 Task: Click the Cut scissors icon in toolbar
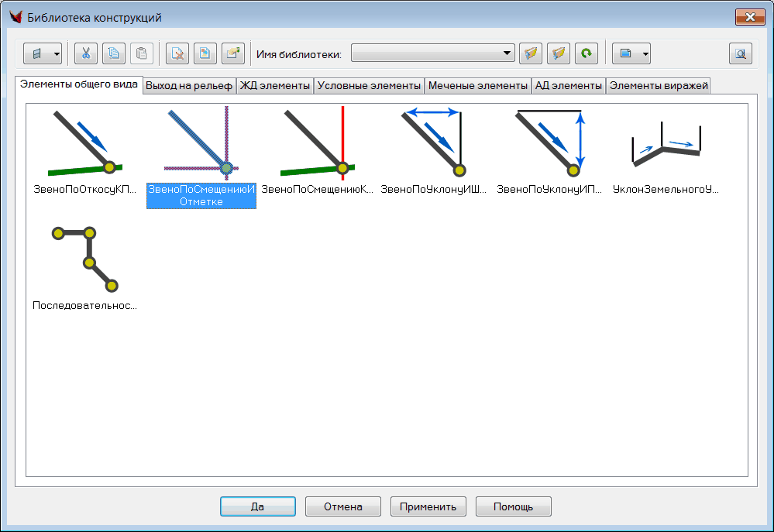coord(86,53)
